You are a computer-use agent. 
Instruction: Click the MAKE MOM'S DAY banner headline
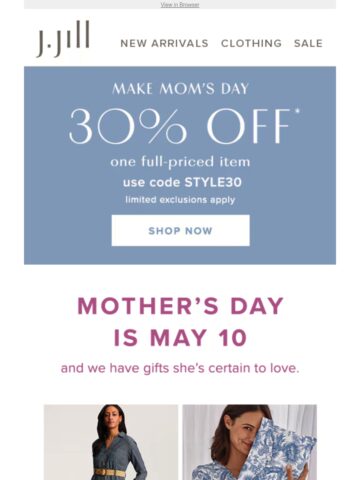(180, 89)
